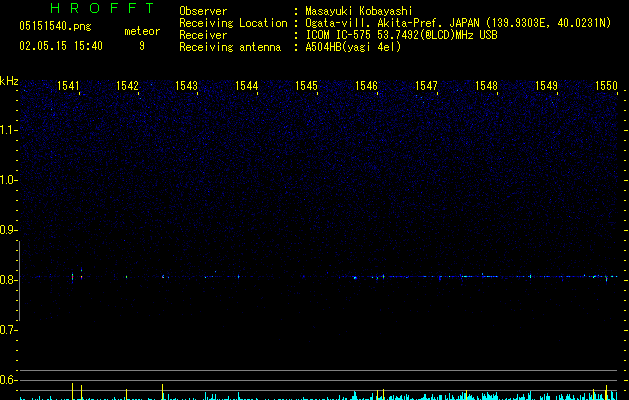Click the 1549 time axis marker

(x=546, y=86)
